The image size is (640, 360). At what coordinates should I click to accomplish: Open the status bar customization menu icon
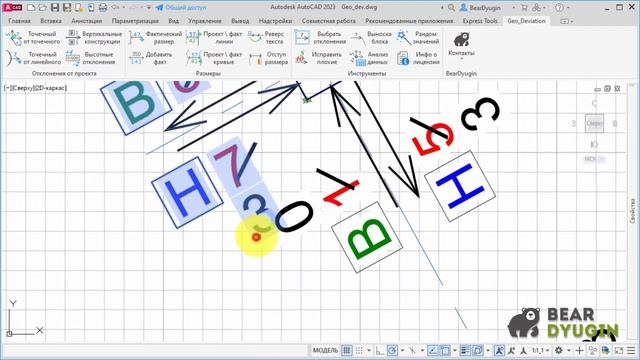(631, 350)
